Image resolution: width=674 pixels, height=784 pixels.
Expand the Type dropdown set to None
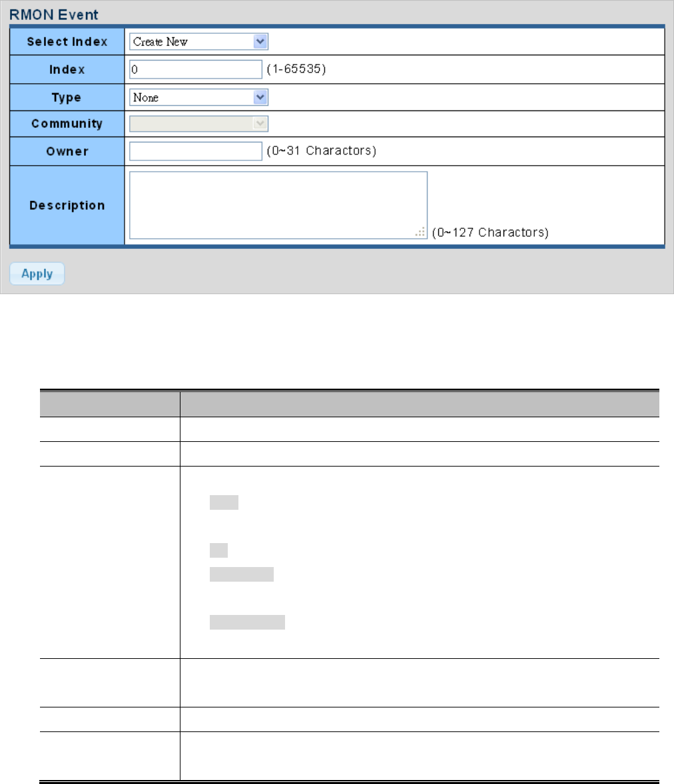click(198, 97)
